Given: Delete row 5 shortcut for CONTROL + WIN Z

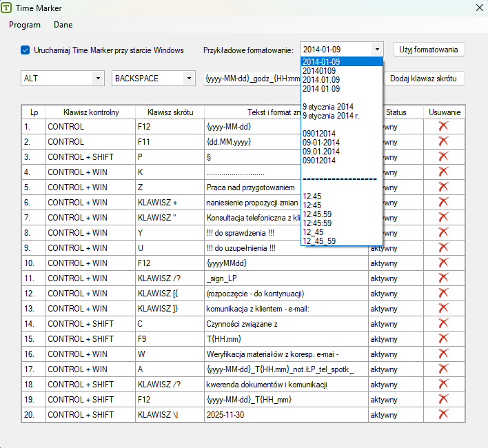Looking at the screenshot, I should click(x=443, y=187).
